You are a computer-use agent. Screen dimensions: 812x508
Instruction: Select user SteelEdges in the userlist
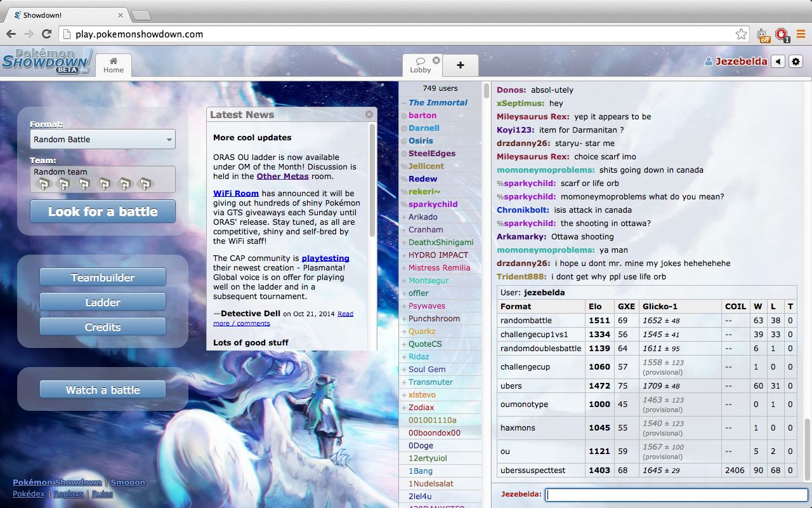[x=440, y=153]
